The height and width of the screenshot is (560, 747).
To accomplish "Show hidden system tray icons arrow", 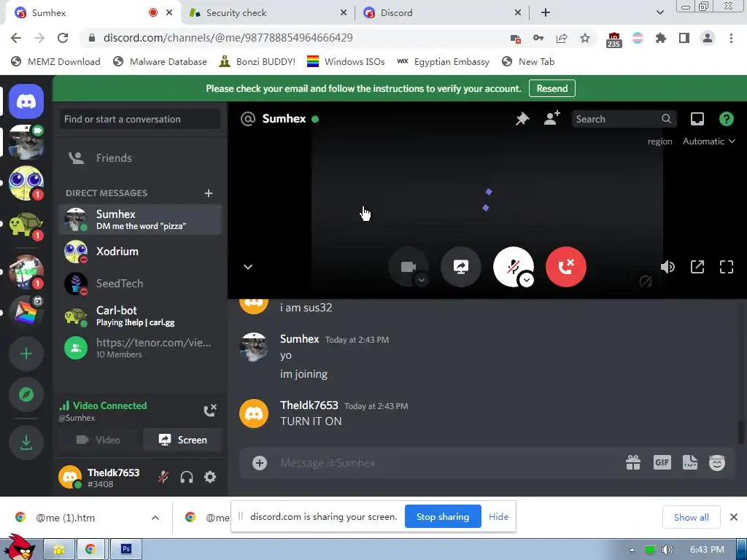I will tap(632, 550).
